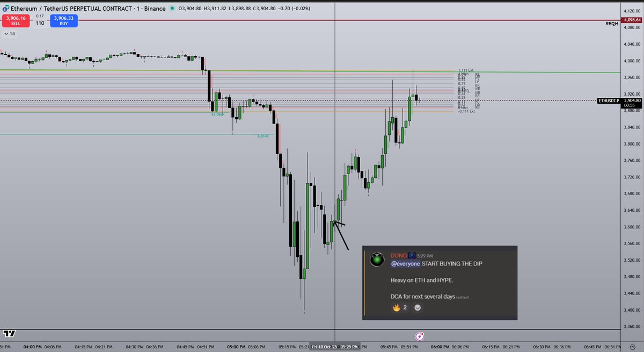Image resolution: width=644 pixels, height=352 pixels.
Task: Click the 1.111 Ext fib level label
Action: [466, 70]
